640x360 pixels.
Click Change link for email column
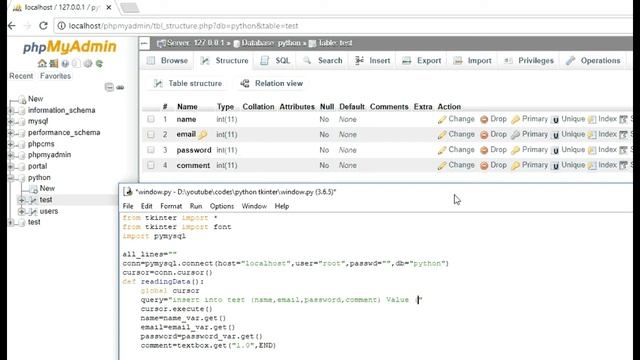461,134
